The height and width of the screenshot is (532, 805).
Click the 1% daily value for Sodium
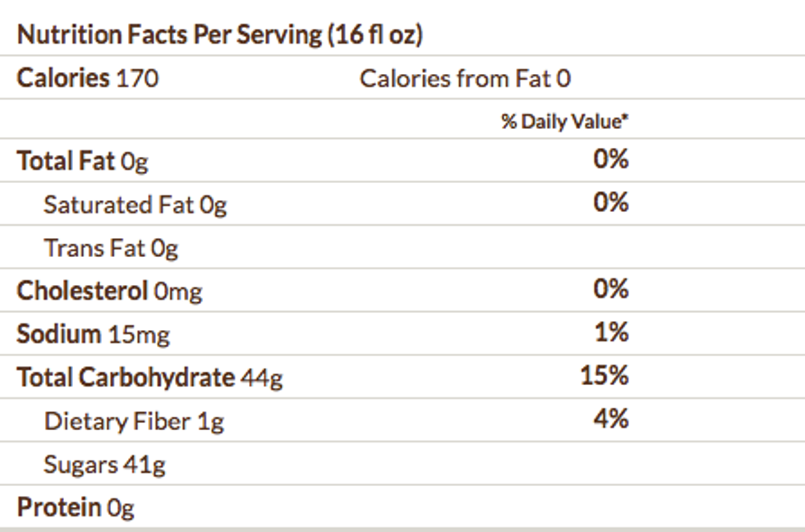613,332
